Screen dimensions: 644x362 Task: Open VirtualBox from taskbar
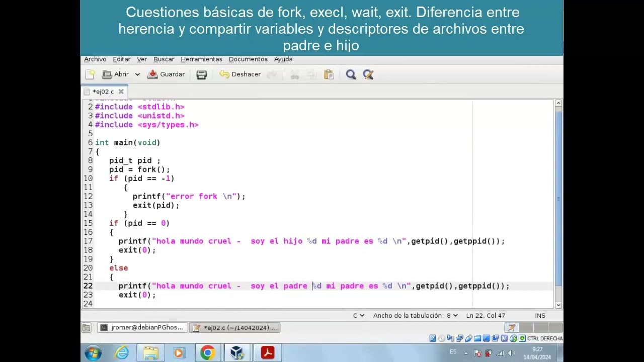[236, 353]
